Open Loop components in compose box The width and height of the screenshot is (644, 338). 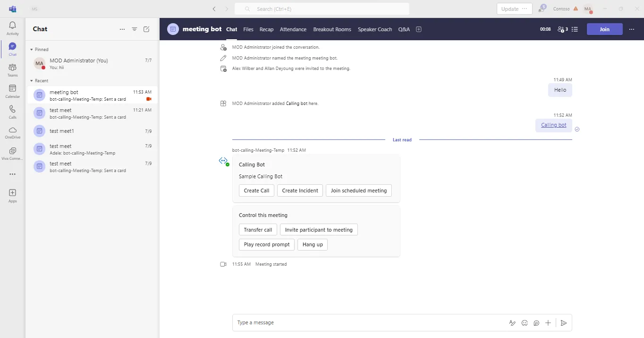point(536,323)
